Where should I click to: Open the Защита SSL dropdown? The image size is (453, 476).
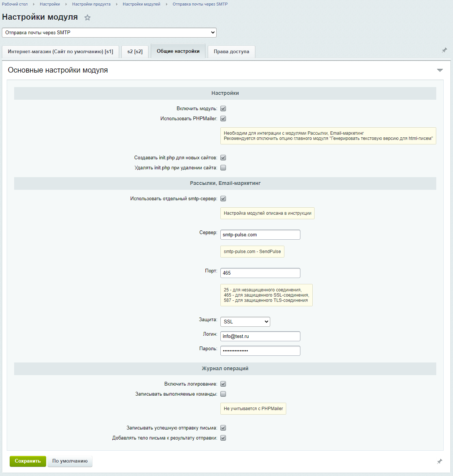click(245, 322)
